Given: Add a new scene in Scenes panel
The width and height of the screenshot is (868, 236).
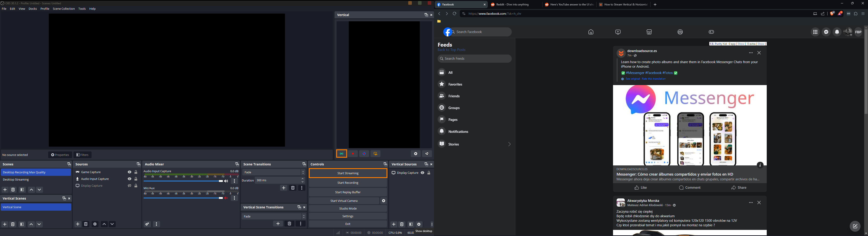Looking at the screenshot, I should 5,190.
